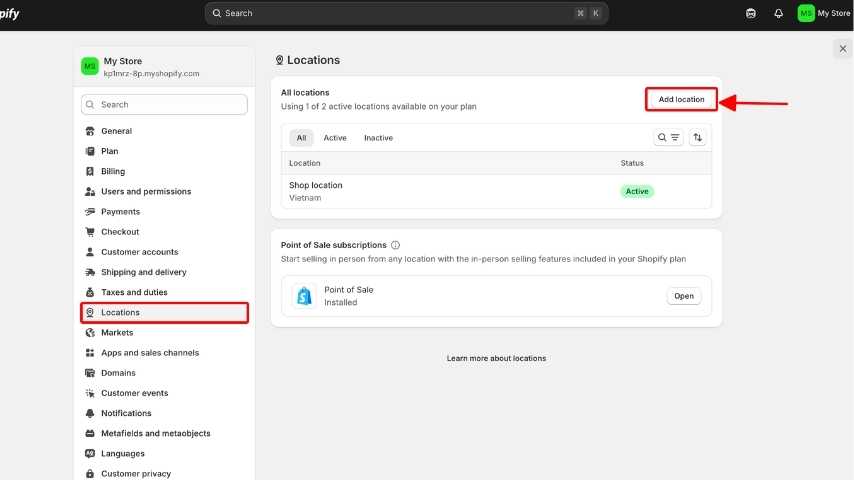
Task: Click the Plan sidebar icon
Action: (x=90, y=151)
